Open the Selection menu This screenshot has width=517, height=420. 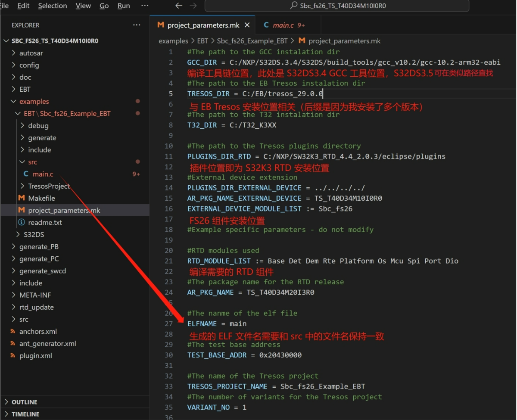pos(53,6)
